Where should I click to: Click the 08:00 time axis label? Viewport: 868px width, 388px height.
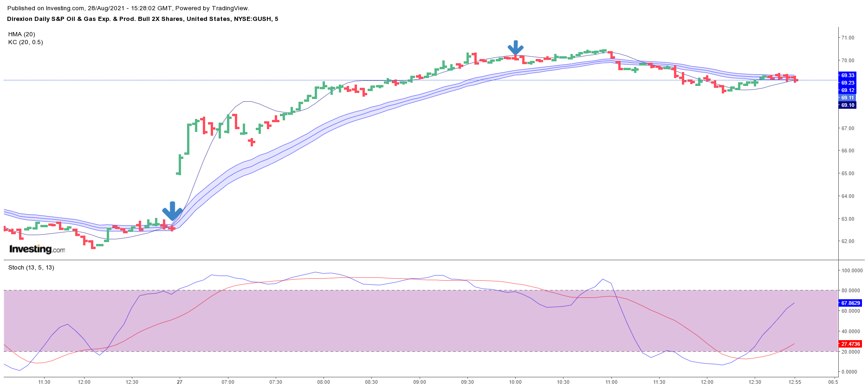pyautogui.click(x=324, y=382)
